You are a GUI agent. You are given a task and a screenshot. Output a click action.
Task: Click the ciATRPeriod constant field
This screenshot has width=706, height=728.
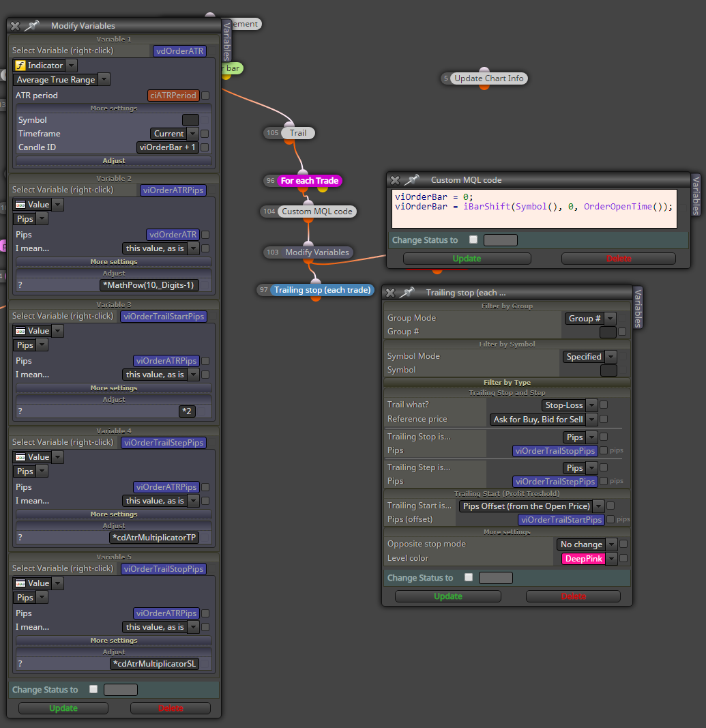tap(173, 95)
